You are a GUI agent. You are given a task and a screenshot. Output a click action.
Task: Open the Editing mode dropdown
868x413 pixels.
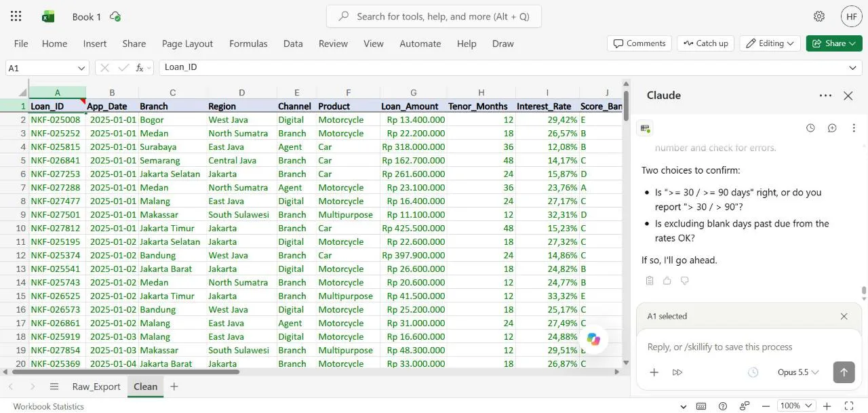[770, 43]
